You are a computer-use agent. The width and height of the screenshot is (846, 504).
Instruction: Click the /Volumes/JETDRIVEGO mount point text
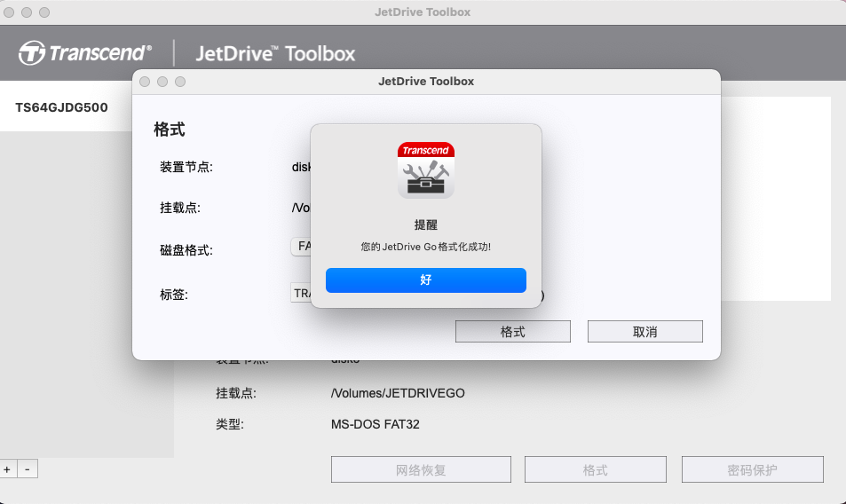(x=398, y=393)
